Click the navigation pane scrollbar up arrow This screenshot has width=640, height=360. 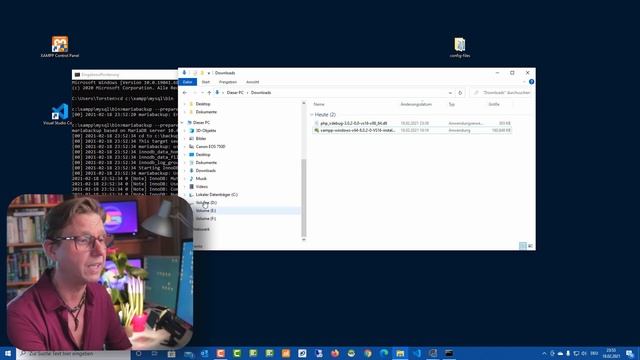(x=303, y=104)
